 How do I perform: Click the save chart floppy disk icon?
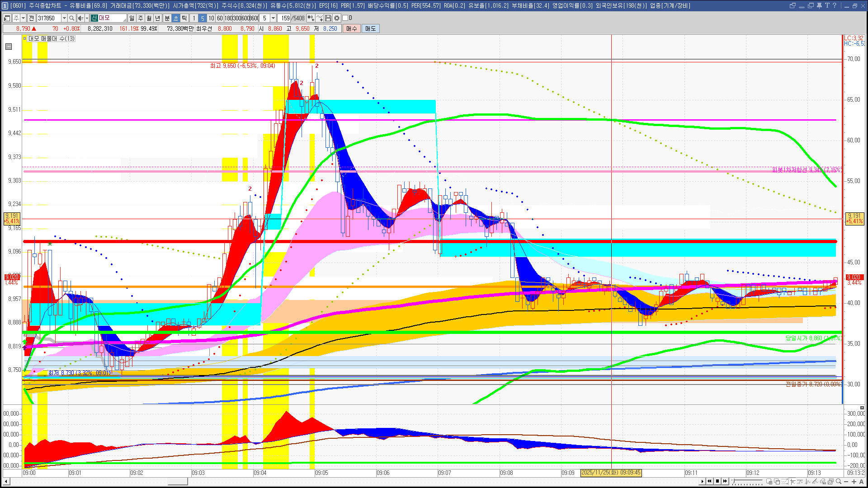(x=328, y=18)
